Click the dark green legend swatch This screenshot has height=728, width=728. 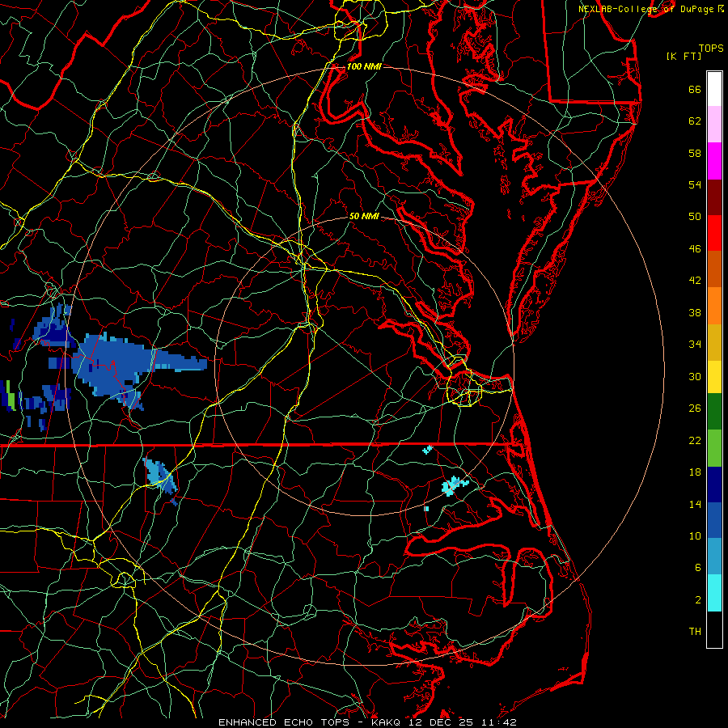click(714, 412)
